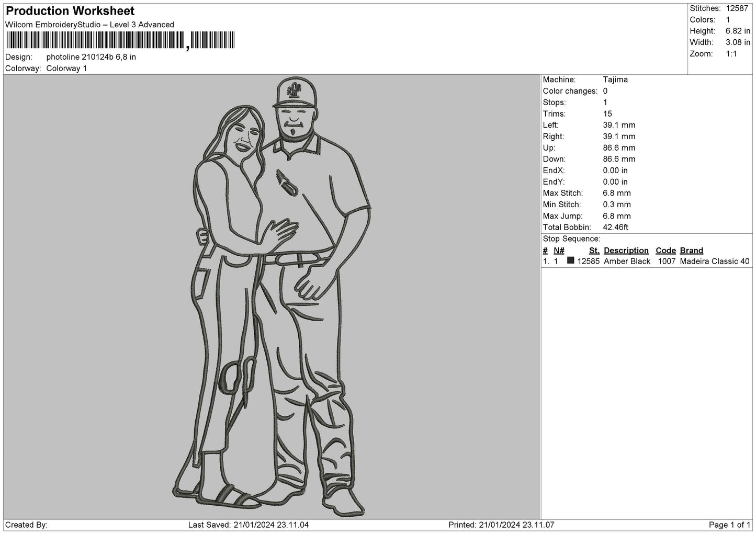Click the Up value 86.6 mm

[x=619, y=148]
